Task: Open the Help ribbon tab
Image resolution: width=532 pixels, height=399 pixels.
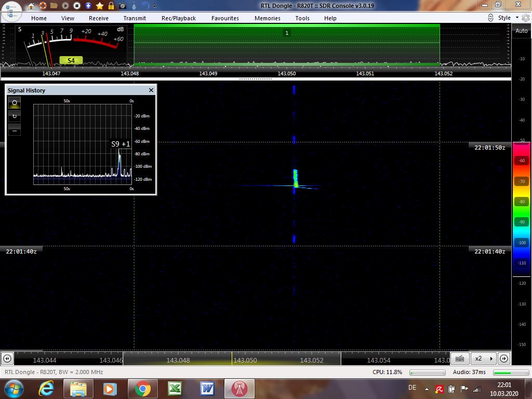Action: [330, 18]
